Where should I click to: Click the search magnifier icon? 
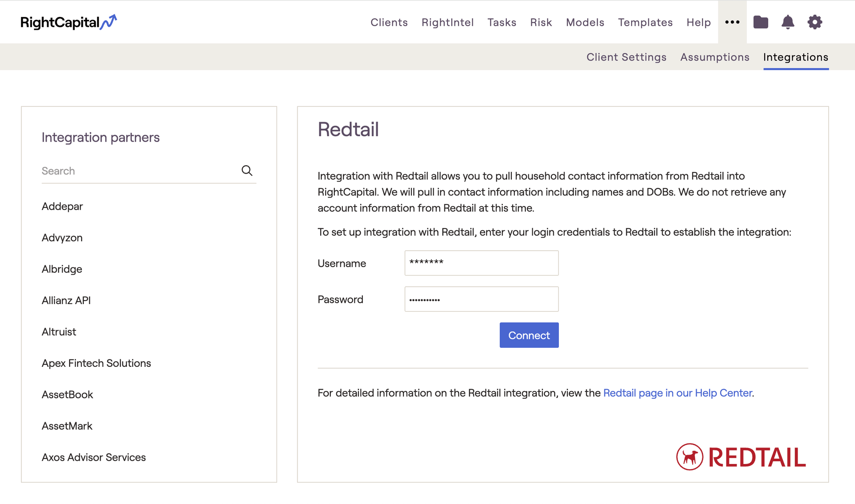(247, 171)
